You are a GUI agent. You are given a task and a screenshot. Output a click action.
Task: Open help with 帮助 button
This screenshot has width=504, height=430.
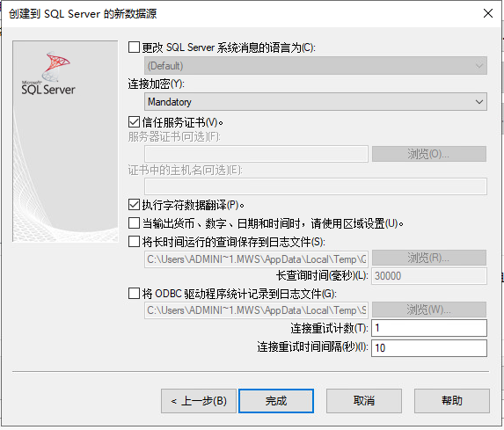[452, 401]
